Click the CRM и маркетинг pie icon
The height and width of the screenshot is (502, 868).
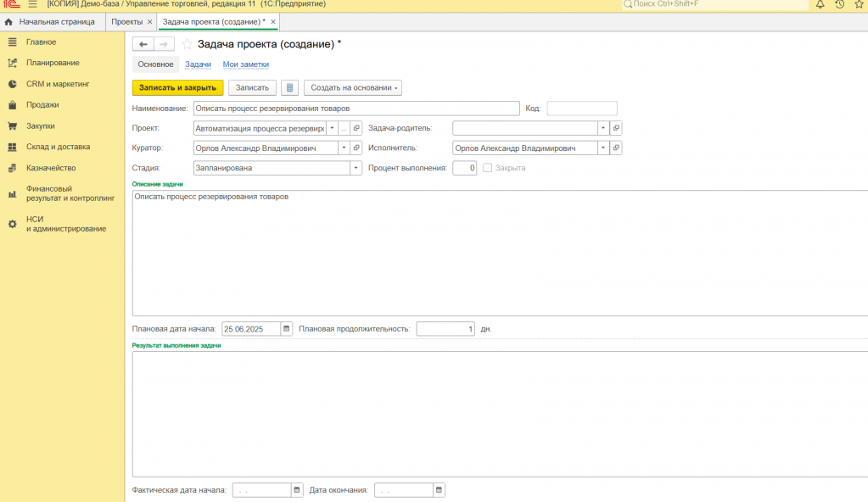tap(12, 84)
